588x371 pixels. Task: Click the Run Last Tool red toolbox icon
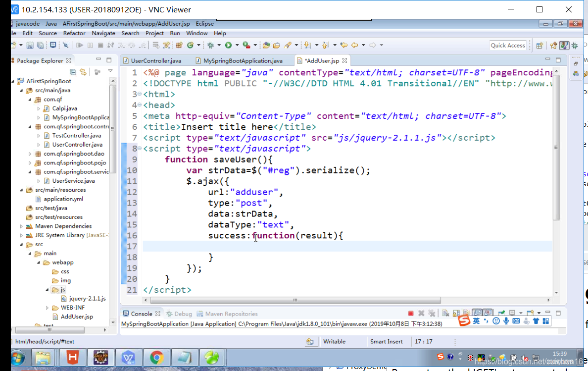[x=246, y=45]
